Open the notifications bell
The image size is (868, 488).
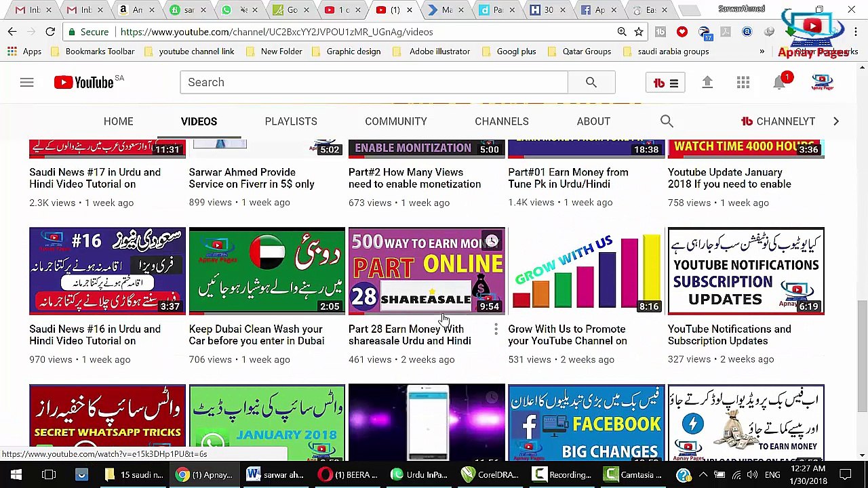pos(779,83)
